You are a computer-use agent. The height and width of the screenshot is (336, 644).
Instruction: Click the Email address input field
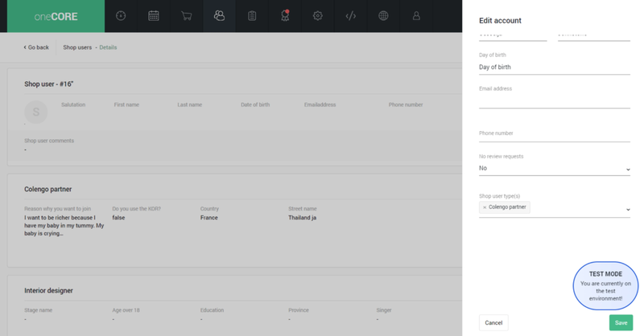pyautogui.click(x=554, y=100)
